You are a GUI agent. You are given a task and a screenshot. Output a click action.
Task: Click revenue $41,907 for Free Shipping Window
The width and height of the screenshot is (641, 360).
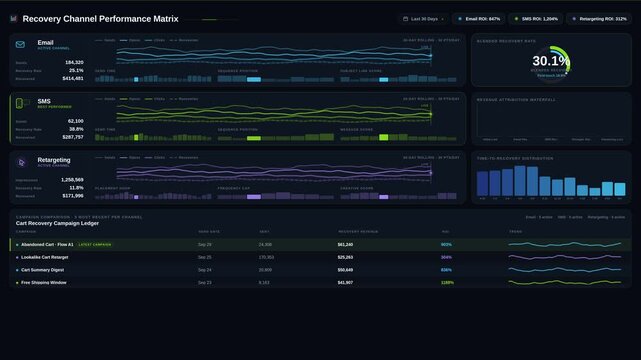(345, 282)
